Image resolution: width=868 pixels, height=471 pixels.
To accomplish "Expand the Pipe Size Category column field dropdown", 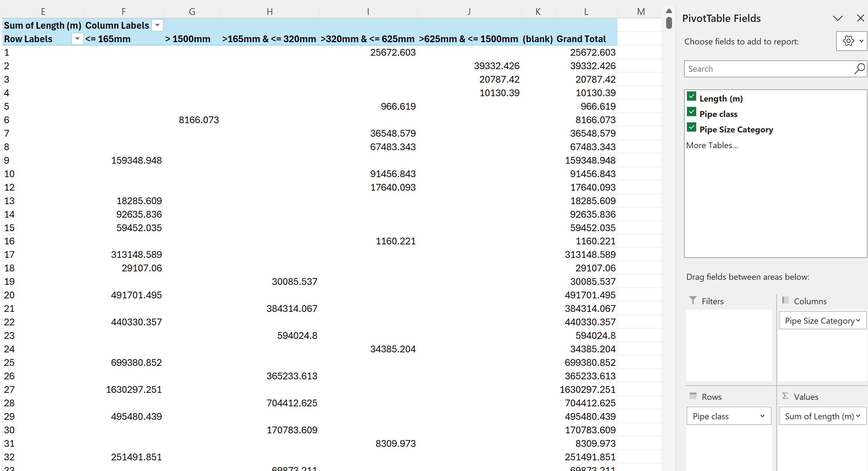I will tap(858, 320).
